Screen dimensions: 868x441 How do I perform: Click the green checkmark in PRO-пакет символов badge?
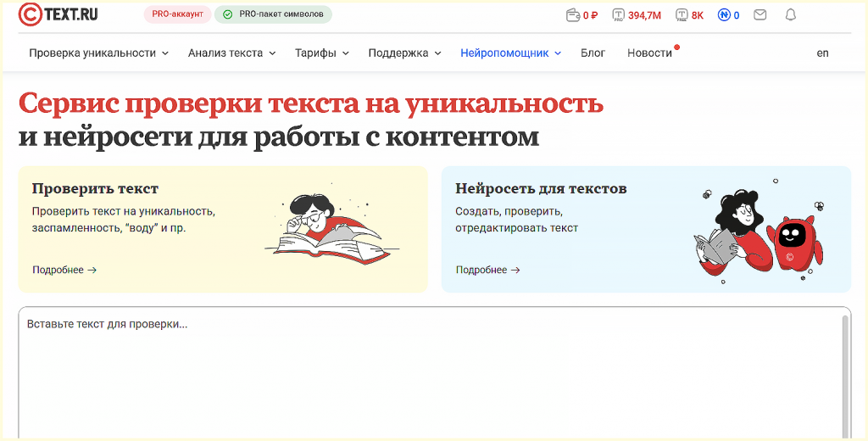coord(227,14)
